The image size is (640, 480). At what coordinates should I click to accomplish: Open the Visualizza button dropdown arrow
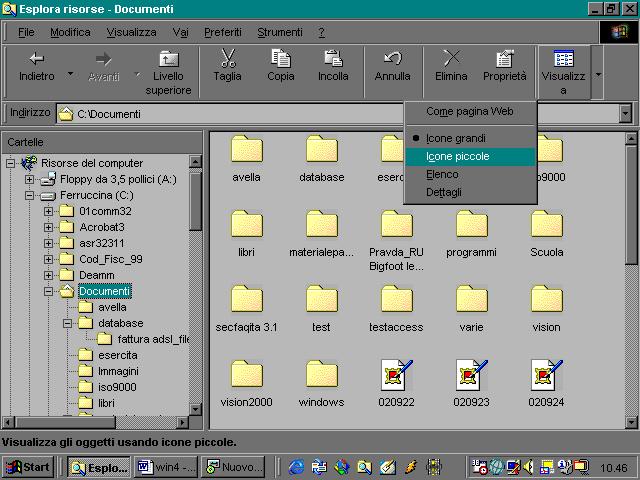click(x=598, y=74)
